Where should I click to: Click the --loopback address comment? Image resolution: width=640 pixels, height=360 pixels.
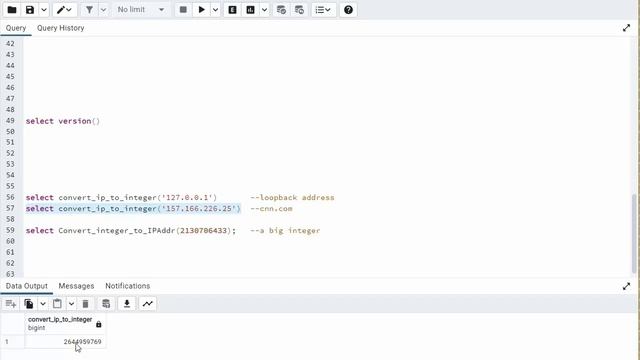pos(292,198)
